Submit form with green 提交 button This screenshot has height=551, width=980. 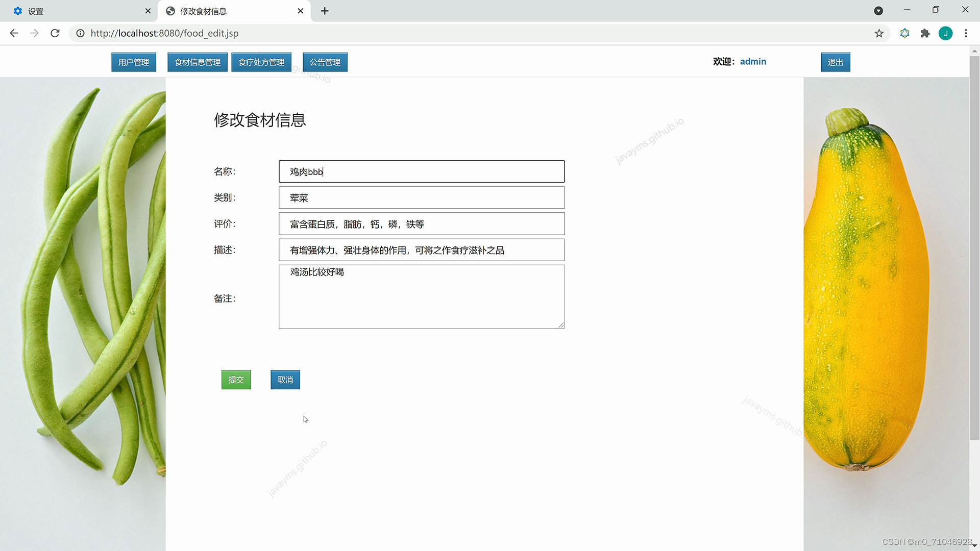pos(236,380)
